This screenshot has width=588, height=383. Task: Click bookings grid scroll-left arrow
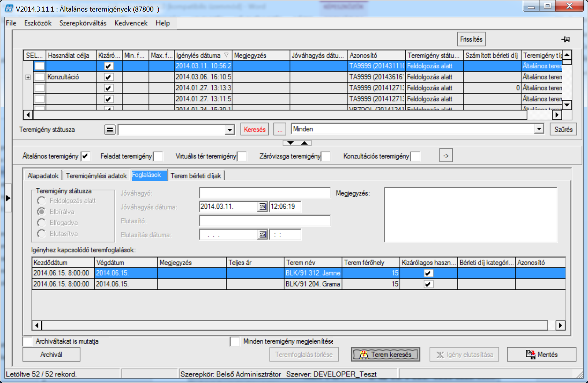point(37,326)
